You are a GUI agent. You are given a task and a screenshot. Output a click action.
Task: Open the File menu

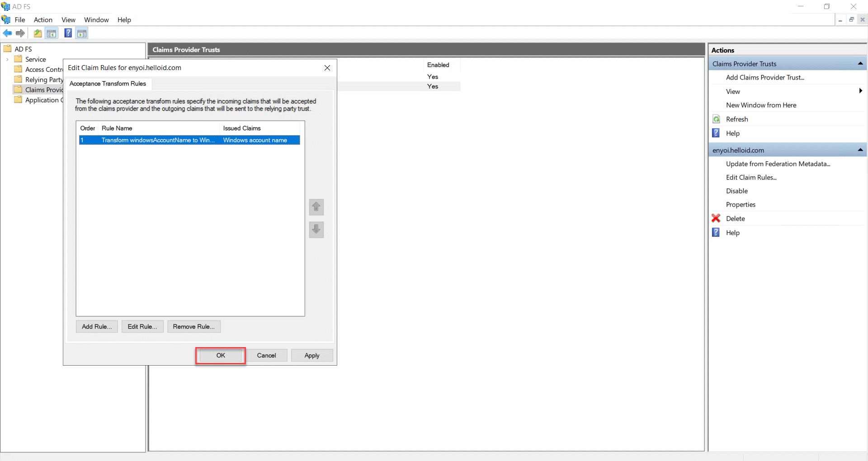click(x=20, y=20)
